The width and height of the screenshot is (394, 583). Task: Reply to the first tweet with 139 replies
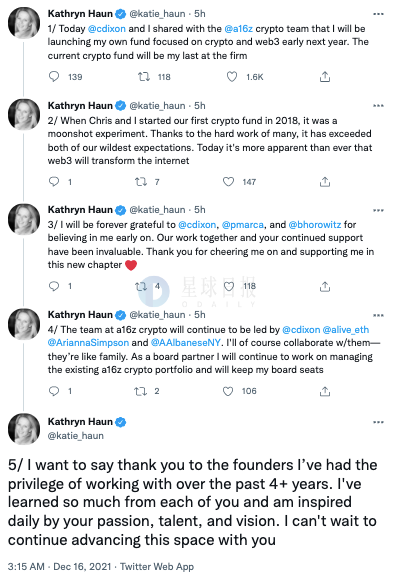tap(54, 77)
